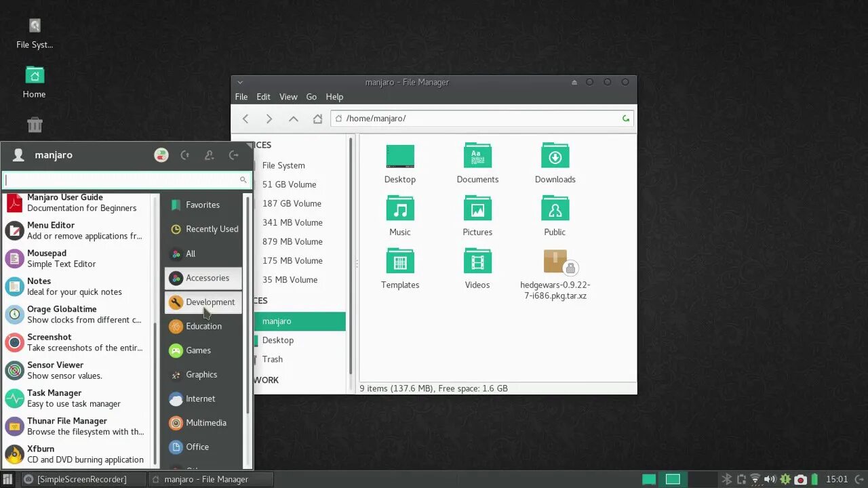The image size is (868, 488).
Task: Open window menu arrow in File Manager titlebar
Action: (x=240, y=82)
